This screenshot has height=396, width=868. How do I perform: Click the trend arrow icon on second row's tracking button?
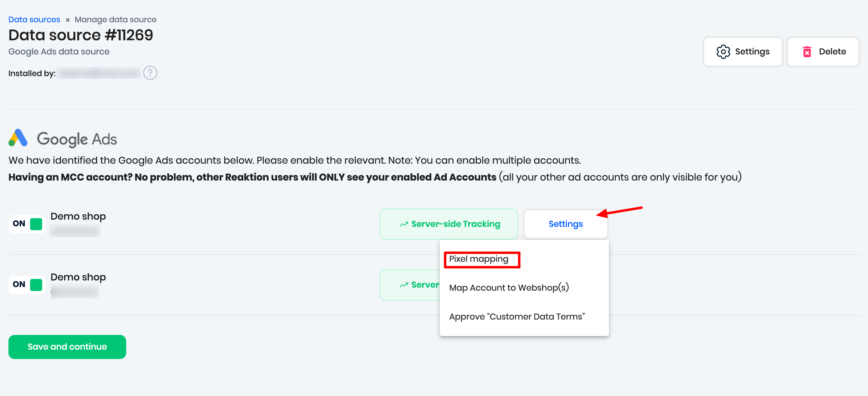404,285
